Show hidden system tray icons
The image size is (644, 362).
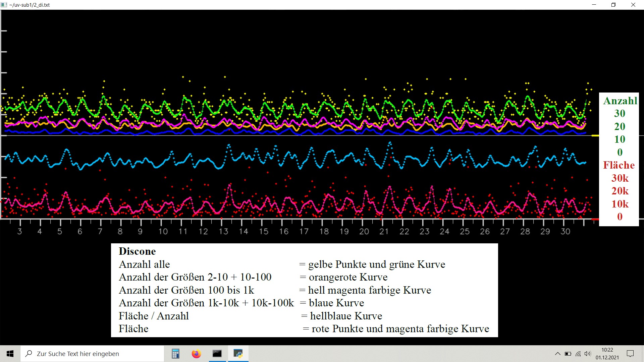click(557, 354)
